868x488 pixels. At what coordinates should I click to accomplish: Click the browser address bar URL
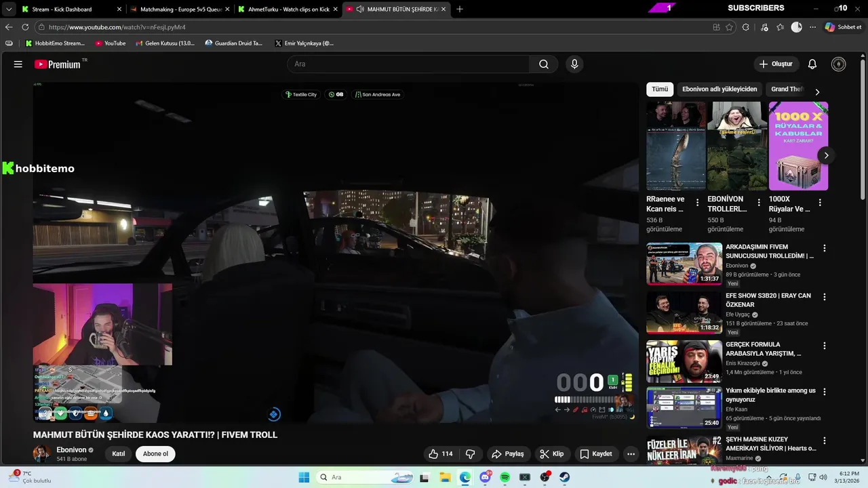tap(117, 27)
